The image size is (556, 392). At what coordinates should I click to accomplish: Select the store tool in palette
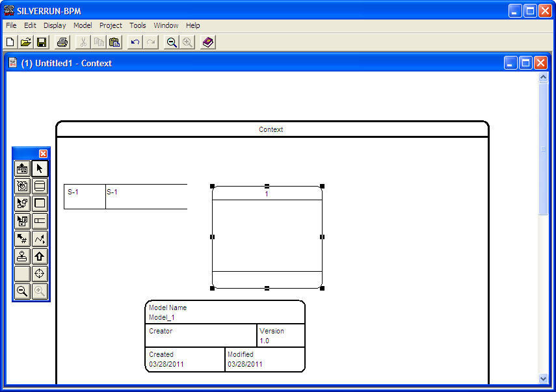pyautogui.click(x=40, y=221)
